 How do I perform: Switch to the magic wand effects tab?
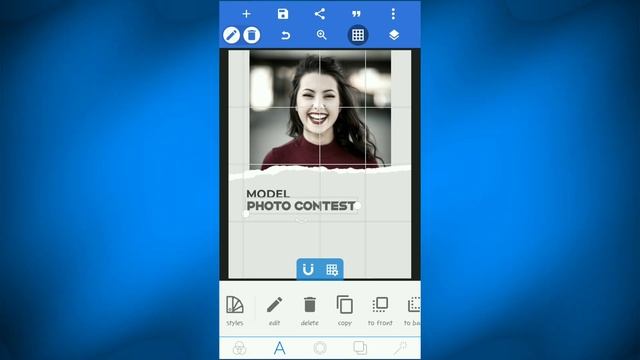[400, 348]
